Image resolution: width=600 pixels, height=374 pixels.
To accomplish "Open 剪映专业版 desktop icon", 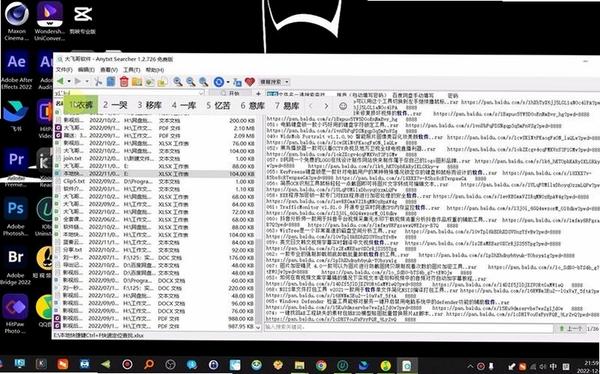I will [x=83, y=19].
